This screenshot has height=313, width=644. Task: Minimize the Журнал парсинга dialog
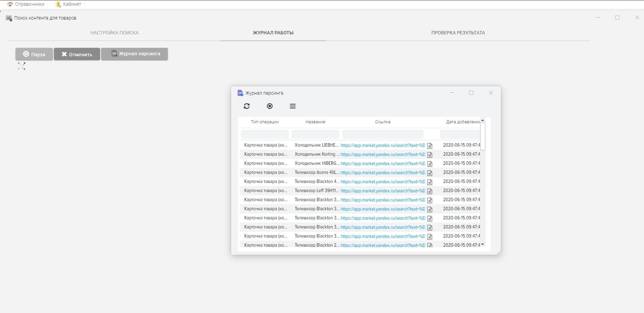(x=452, y=93)
